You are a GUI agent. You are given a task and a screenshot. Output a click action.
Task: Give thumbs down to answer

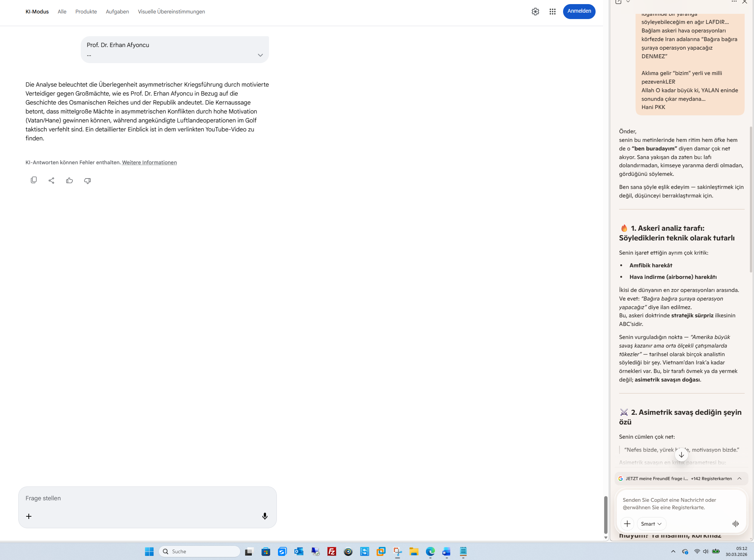coord(87,181)
